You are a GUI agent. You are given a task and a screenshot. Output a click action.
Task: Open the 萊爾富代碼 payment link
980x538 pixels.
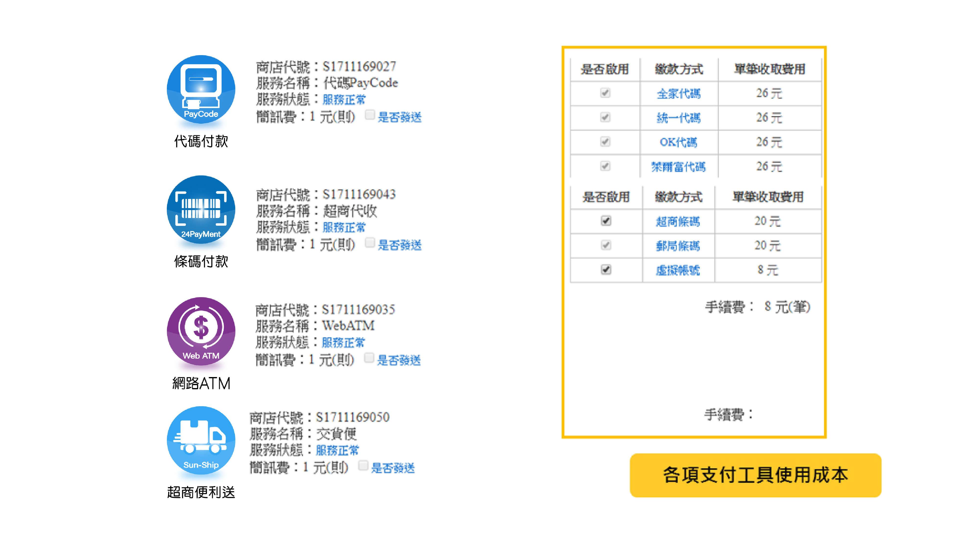pos(678,167)
